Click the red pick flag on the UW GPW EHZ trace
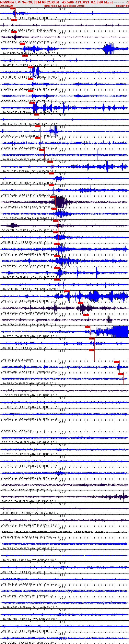The image size is (129, 644). tap(116, 362)
